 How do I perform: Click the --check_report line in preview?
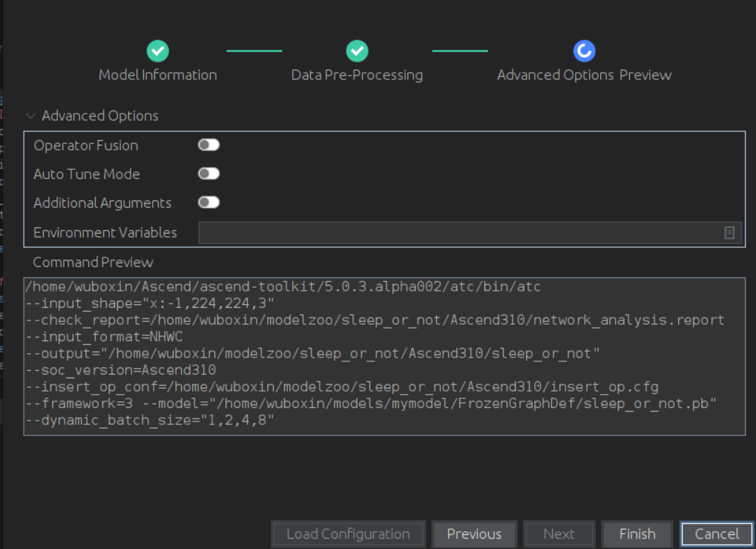(x=375, y=320)
